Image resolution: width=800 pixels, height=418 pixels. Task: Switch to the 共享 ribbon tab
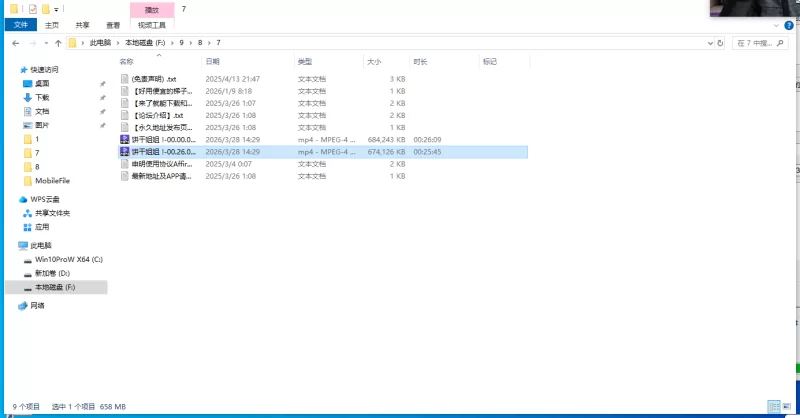click(x=82, y=25)
